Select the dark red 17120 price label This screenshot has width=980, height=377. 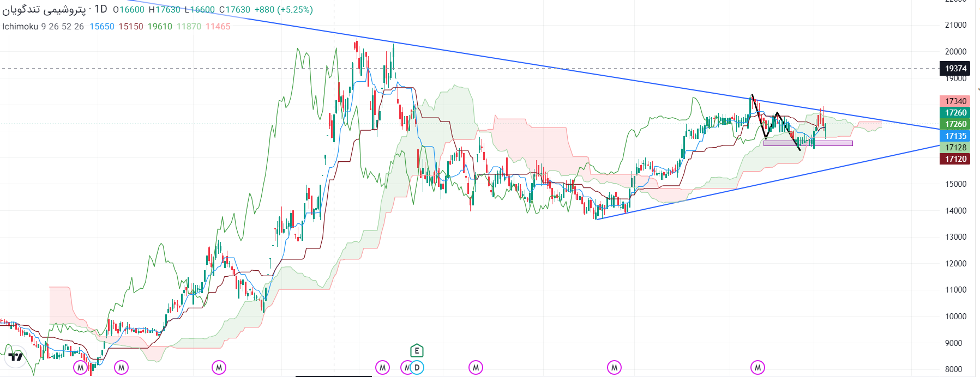tap(955, 159)
